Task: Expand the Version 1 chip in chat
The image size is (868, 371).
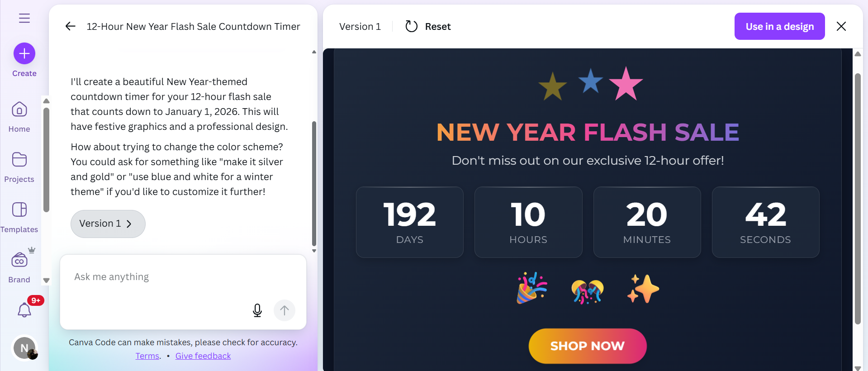Action: point(108,224)
